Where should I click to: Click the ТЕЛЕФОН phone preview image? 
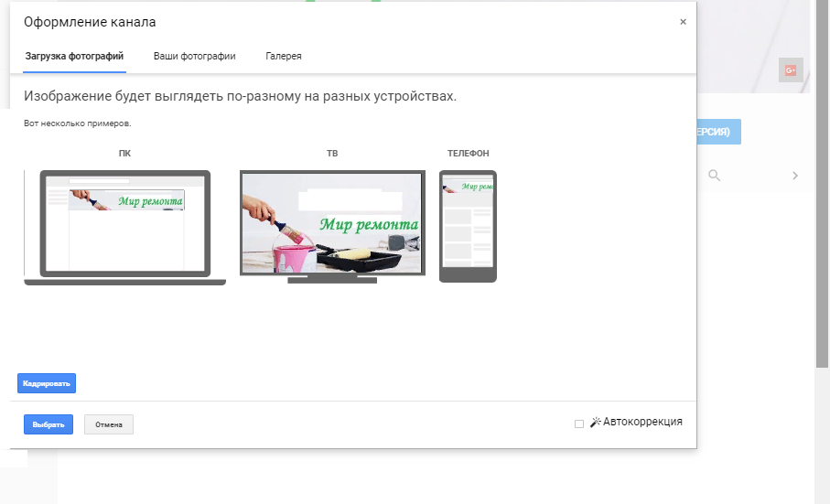coord(468,226)
